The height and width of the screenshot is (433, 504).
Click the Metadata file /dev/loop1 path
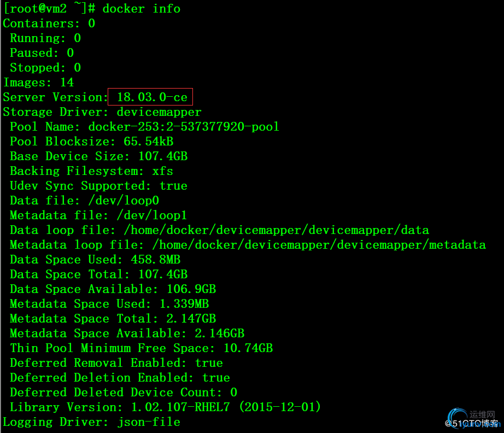tap(152, 215)
